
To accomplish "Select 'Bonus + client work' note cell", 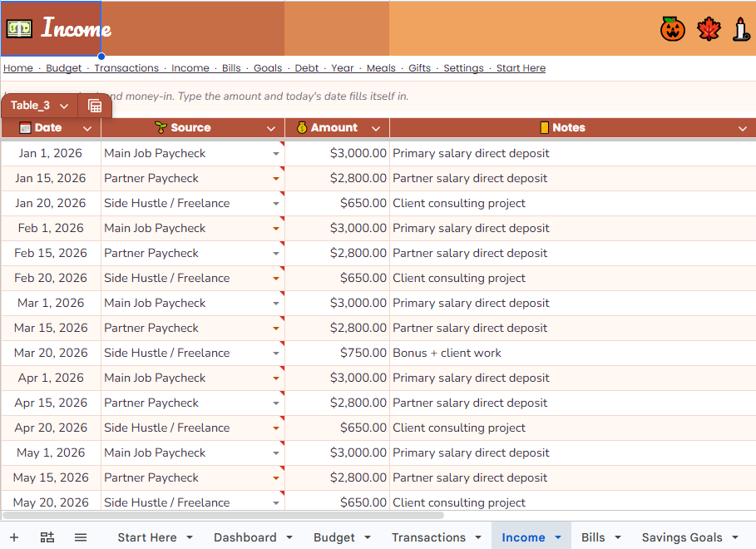I will [573, 353].
